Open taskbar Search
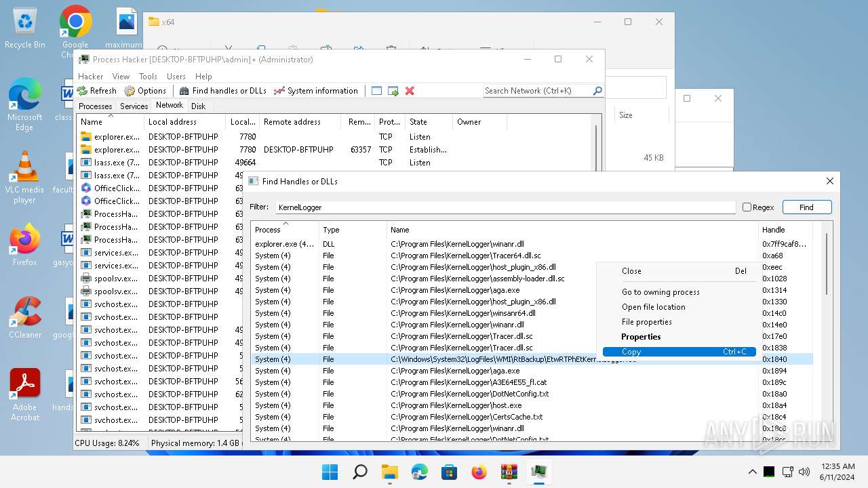 tap(360, 472)
